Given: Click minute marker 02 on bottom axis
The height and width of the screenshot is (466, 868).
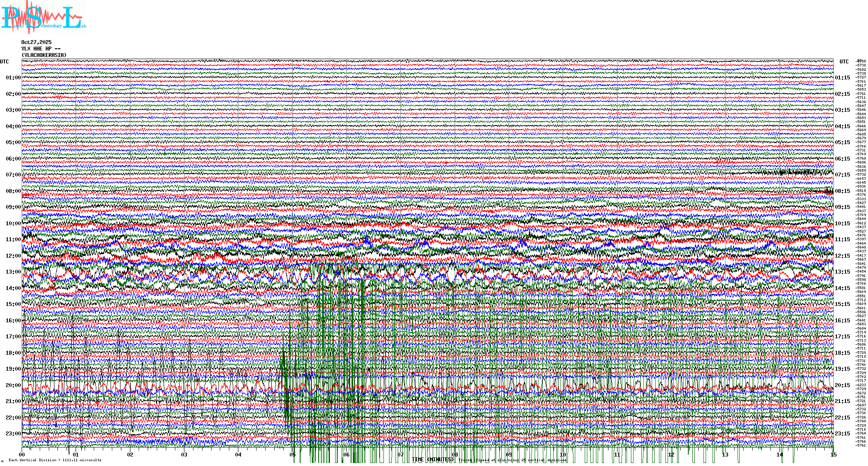Looking at the screenshot, I should 130,455.
